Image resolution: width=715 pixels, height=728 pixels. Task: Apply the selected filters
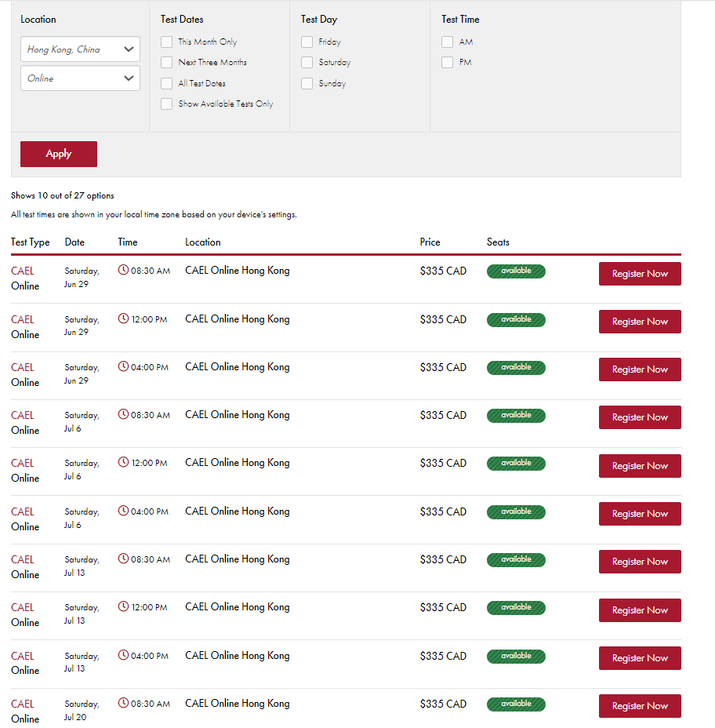coord(59,154)
